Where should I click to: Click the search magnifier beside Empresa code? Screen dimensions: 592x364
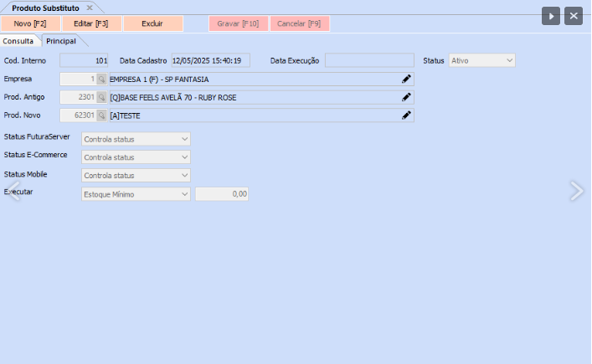tap(102, 79)
